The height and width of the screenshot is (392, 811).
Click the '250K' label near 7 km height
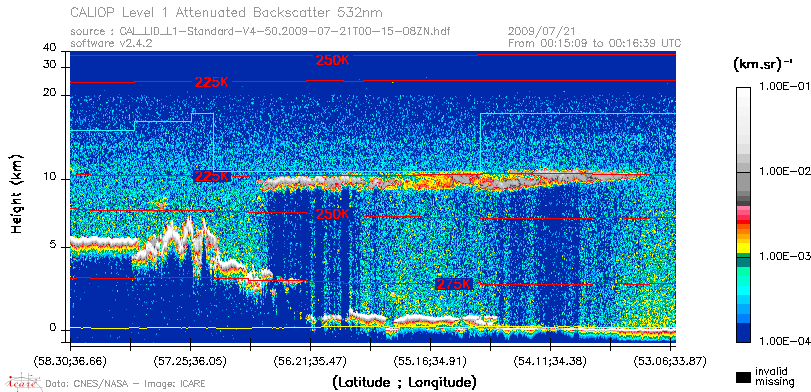click(x=333, y=215)
